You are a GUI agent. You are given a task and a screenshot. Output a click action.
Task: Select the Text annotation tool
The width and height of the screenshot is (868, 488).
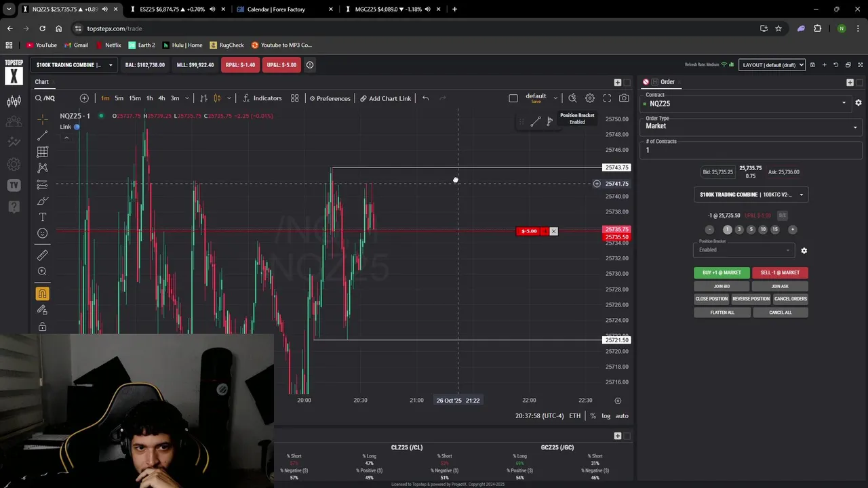click(42, 217)
